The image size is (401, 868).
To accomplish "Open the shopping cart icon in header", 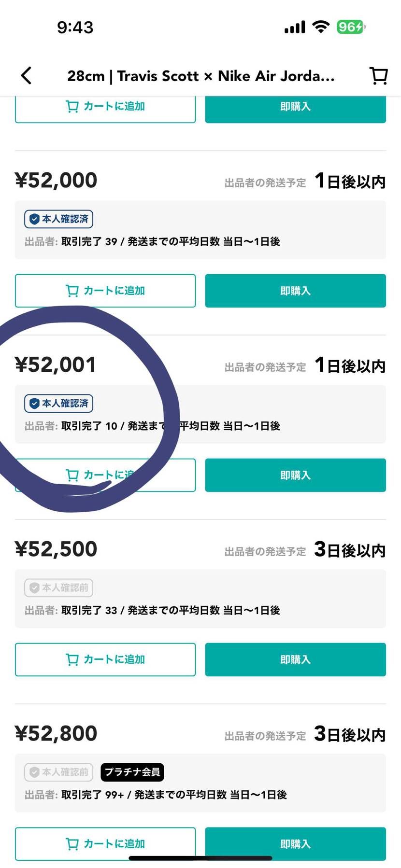I will click(x=378, y=76).
